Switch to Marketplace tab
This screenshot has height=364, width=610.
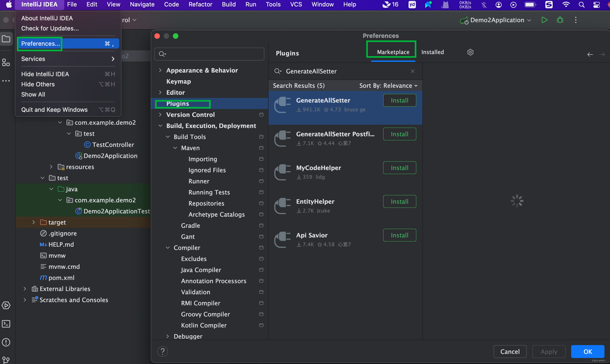[393, 52]
